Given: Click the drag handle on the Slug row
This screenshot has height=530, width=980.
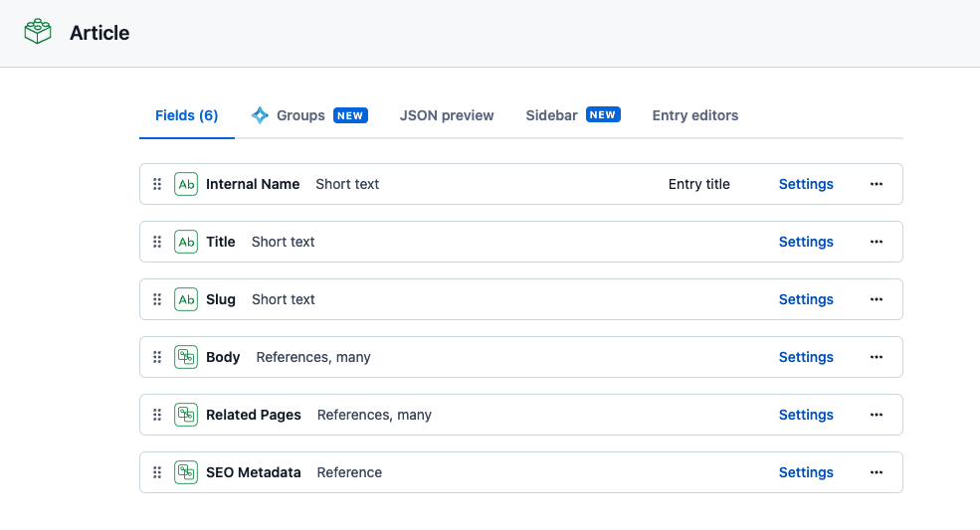Looking at the screenshot, I should pos(157,299).
